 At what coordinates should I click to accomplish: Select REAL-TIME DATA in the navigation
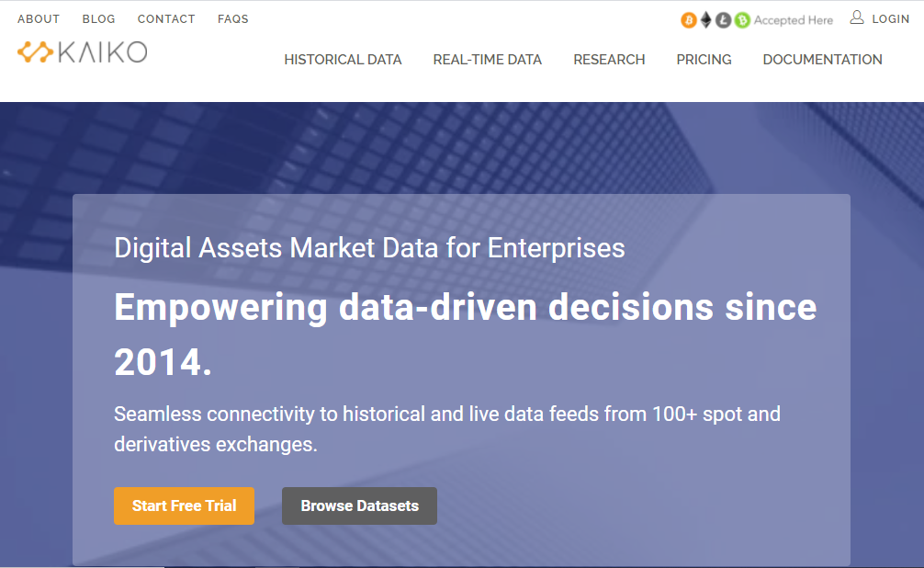(x=487, y=59)
